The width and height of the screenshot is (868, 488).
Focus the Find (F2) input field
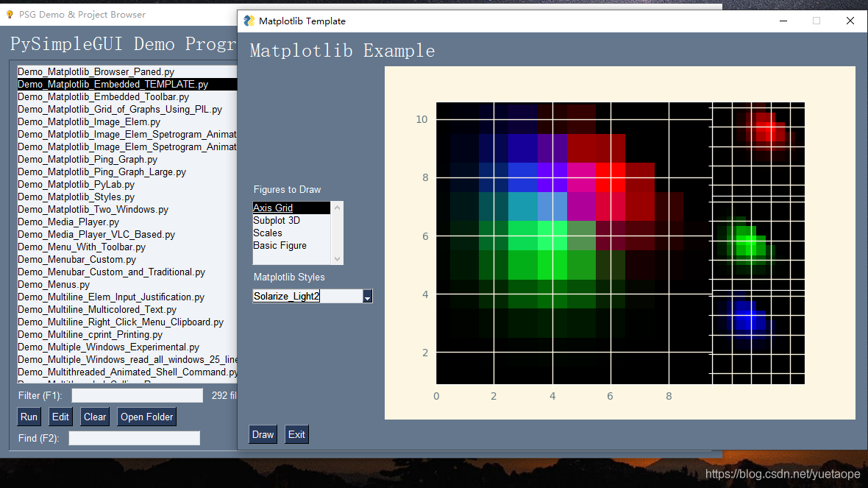(x=134, y=438)
